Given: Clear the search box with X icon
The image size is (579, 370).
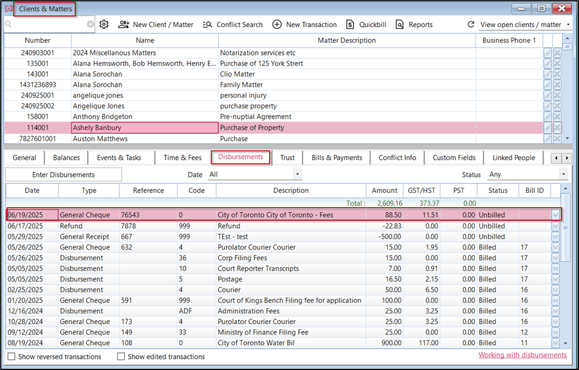Looking at the screenshot, I should point(90,24).
